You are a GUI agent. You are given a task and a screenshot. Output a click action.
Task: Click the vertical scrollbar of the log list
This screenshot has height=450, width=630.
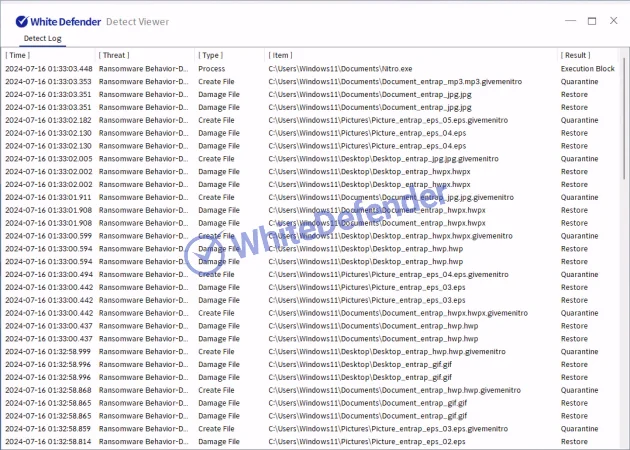[625, 250]
